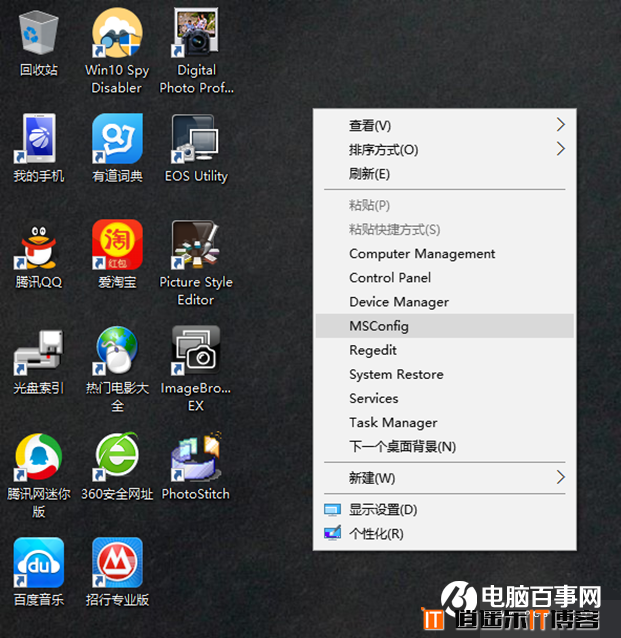Click the 'PhotoStitch' icon label text

[x=196, y=494]
